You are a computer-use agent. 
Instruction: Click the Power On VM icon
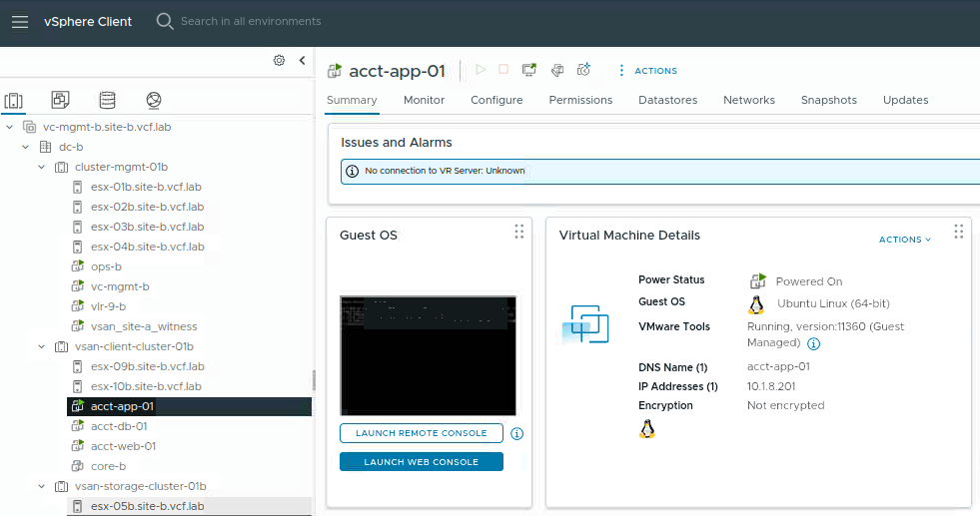pyautogui.click(x=481, y=70)
